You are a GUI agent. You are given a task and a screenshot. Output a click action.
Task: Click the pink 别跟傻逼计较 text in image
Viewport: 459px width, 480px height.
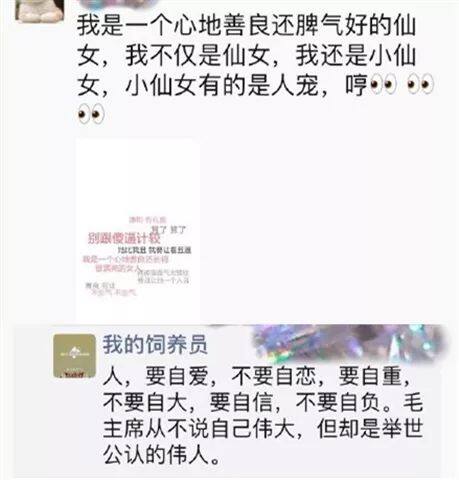pos(124,238)
